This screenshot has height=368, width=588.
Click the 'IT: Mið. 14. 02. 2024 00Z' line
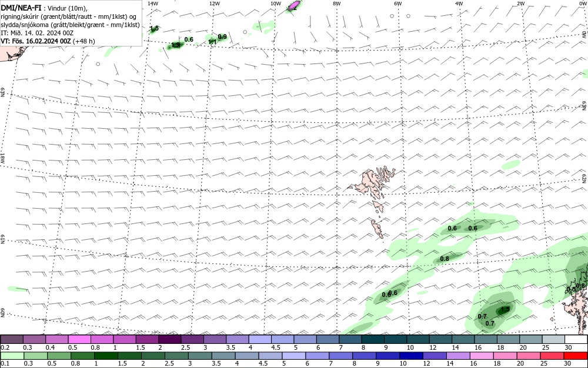(37, 33)
